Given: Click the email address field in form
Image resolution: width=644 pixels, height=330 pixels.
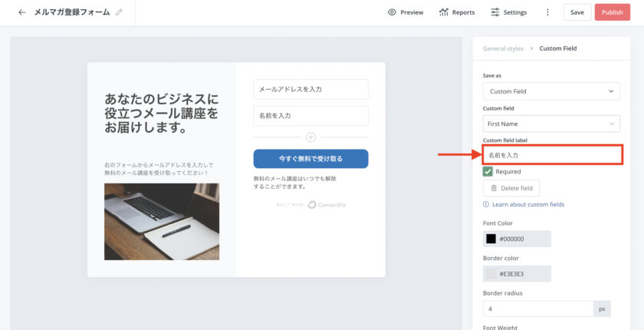Looking at the screenshot, I should coord(311,89).
